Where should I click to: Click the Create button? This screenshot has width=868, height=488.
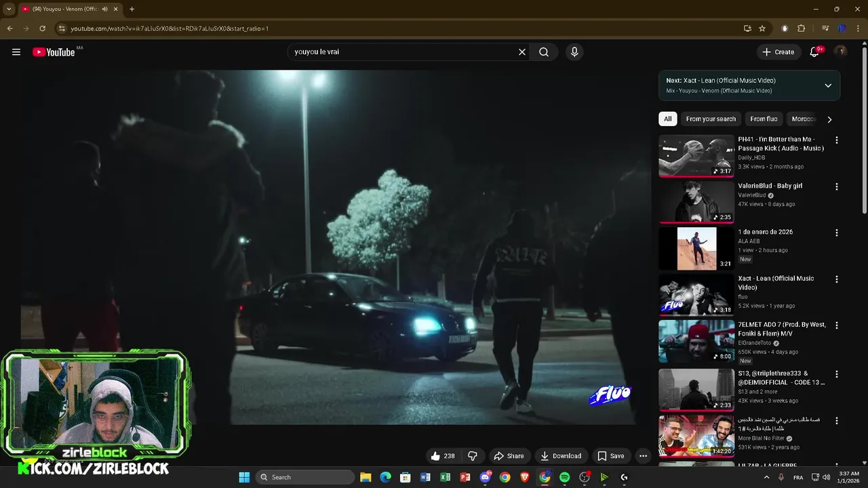pyautogui.click(x=778, y=52)
